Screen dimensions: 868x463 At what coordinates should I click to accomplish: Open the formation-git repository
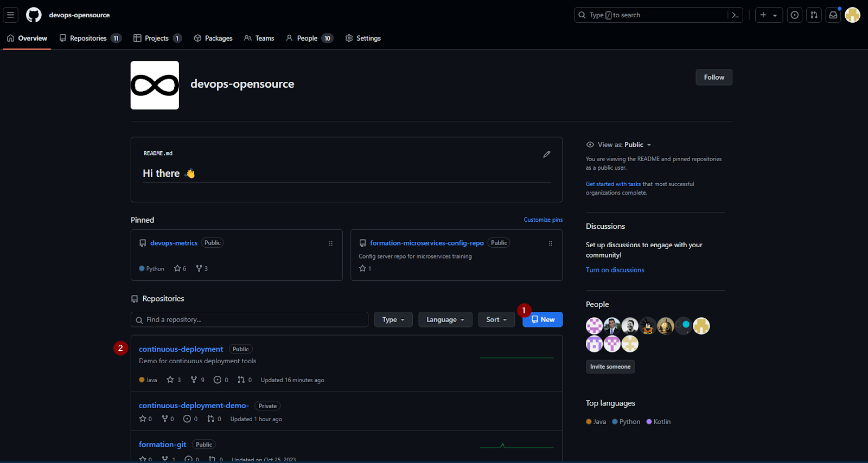163,445
